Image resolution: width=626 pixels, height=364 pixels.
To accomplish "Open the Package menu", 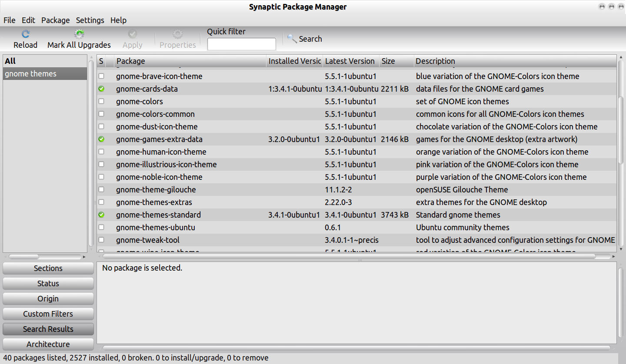I will coord(56,20).
